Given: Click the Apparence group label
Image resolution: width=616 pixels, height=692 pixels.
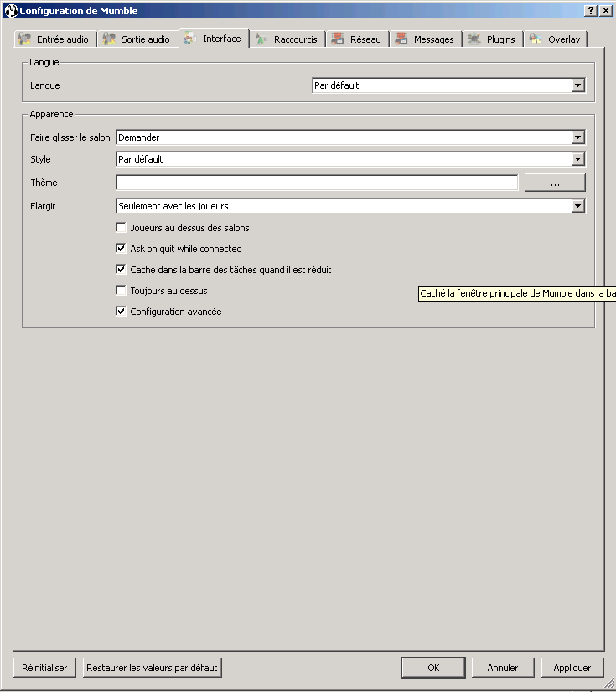Looking at the screenshot, I should point(51,114).
